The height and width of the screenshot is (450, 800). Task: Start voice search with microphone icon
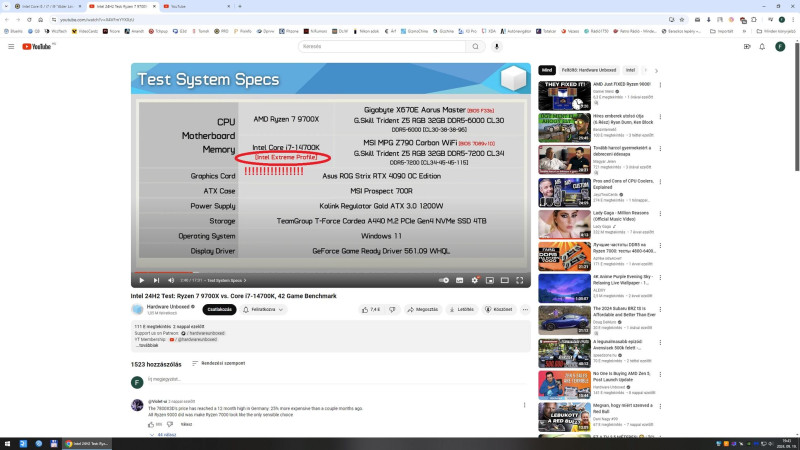coord(496,46)
